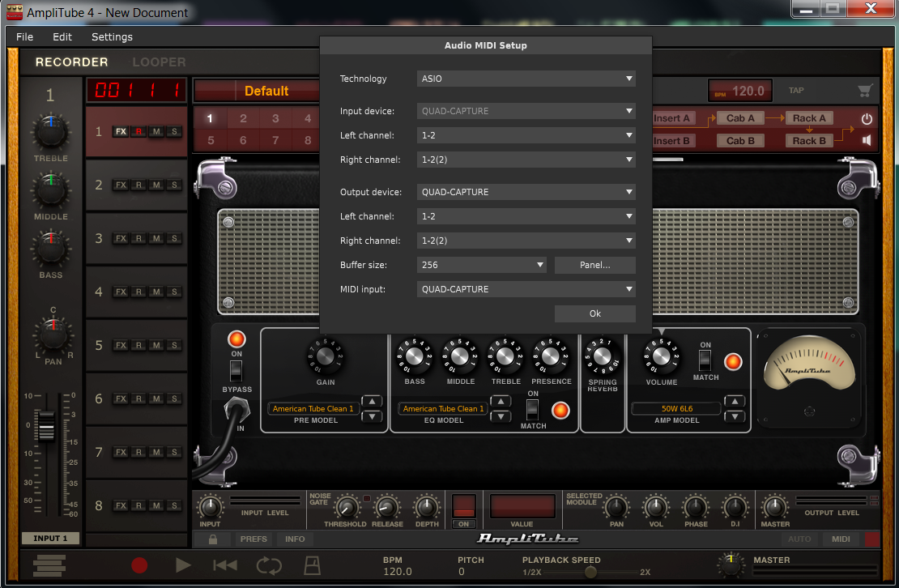Click the speaker mute icon
This screenshot has height=588, width=899.
[x=867, y=140]
